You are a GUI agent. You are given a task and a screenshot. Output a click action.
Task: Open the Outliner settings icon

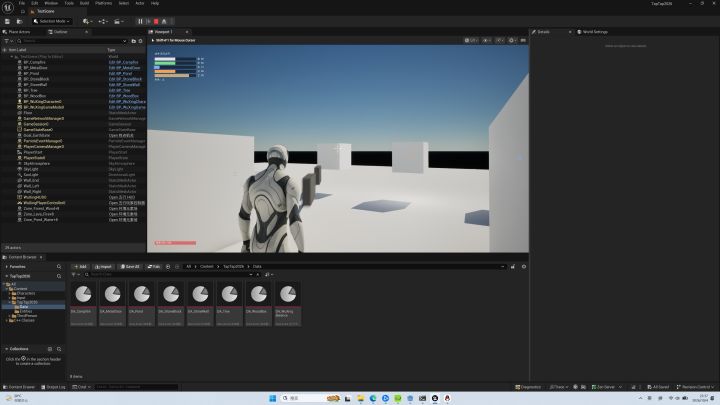141,41
